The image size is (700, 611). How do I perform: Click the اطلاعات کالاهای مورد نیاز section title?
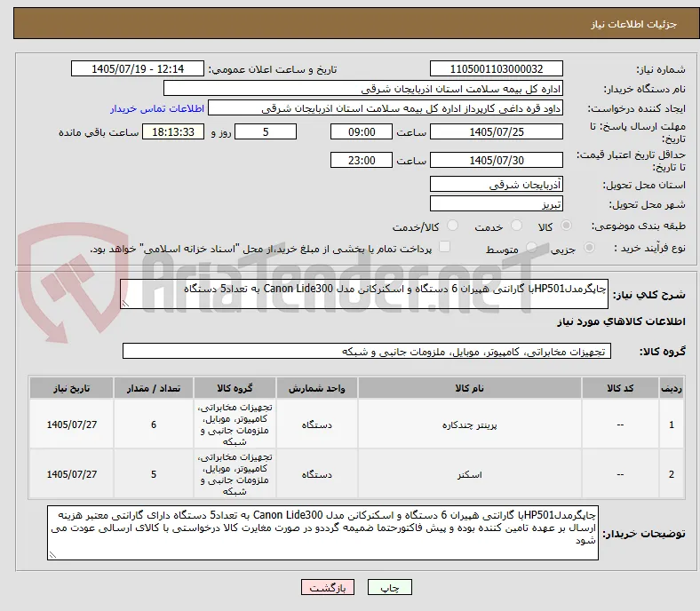point(621,321)
